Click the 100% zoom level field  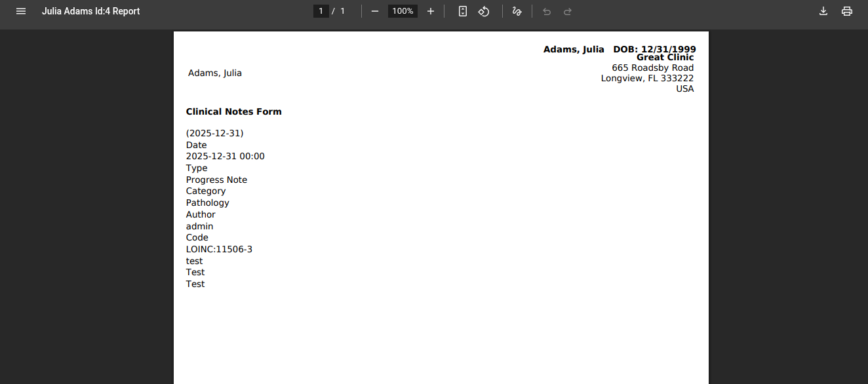point(403,11)
